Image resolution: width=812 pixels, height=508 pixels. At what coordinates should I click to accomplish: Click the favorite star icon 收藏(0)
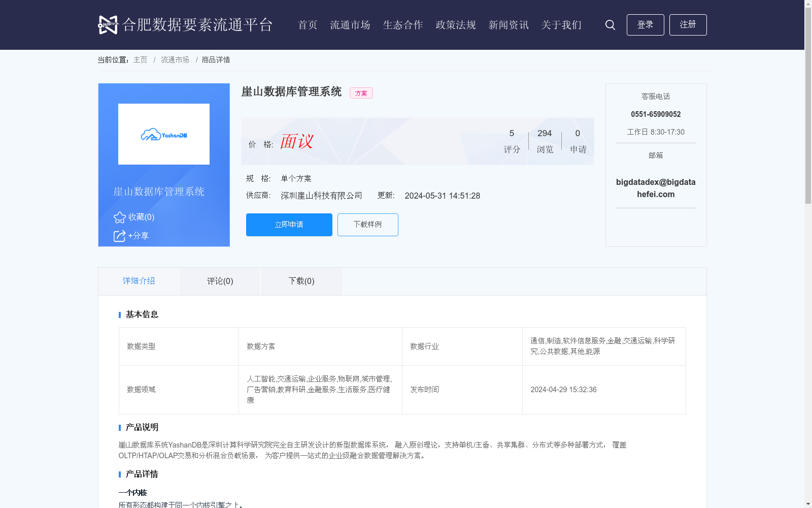120,217
